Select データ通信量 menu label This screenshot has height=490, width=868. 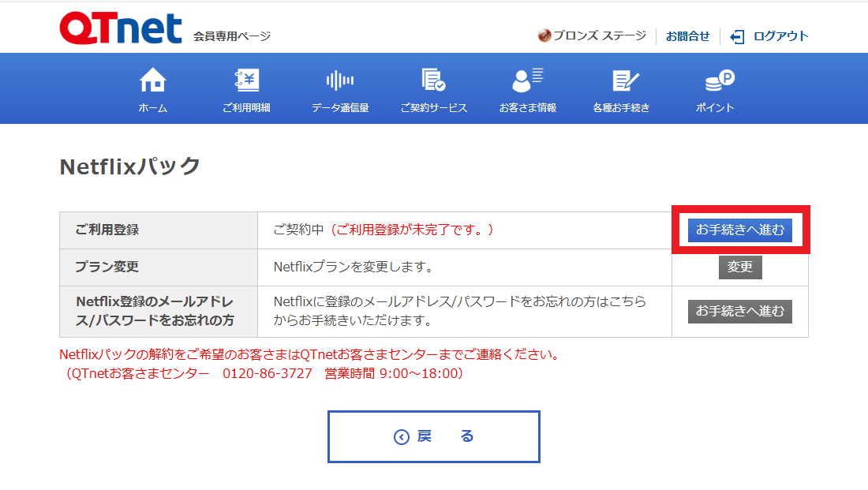[340, 107]
